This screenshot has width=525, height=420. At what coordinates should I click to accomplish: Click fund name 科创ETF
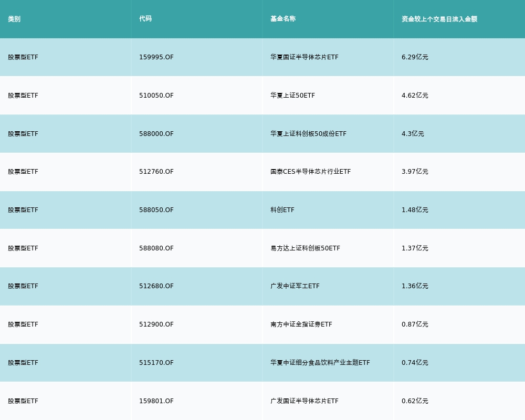(x=282, y=210)
